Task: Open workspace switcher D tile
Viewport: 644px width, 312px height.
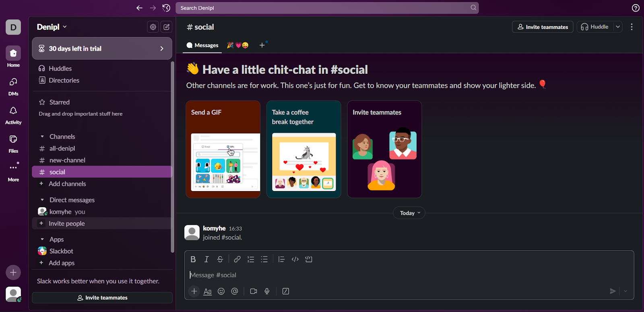Action: (13, 27)
